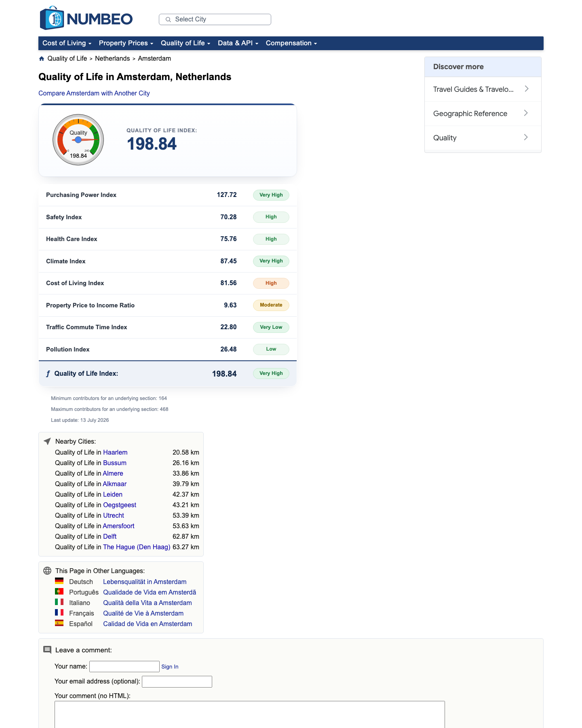Click the Spanish flag icon

tap(59, 623)
